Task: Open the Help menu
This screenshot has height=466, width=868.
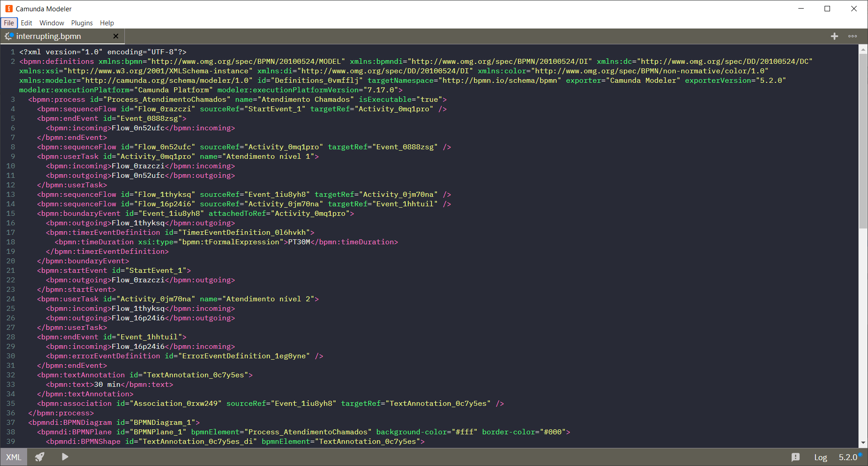Action: coord(107,23)
